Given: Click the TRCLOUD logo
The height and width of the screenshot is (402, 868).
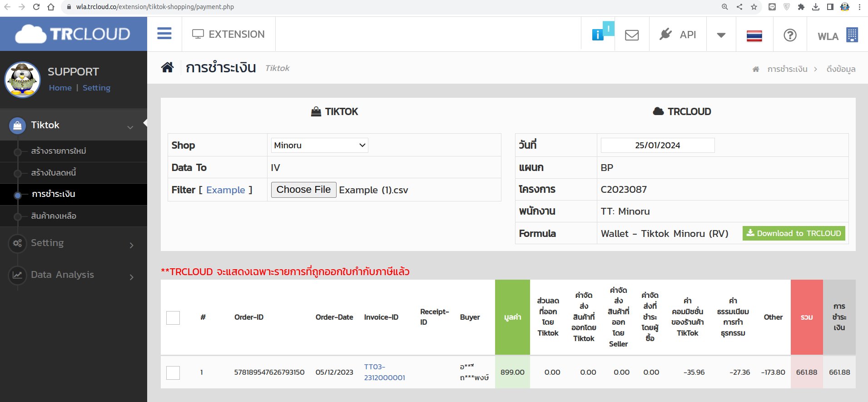Looking at the screenshot, I should [x=73, y=34].
